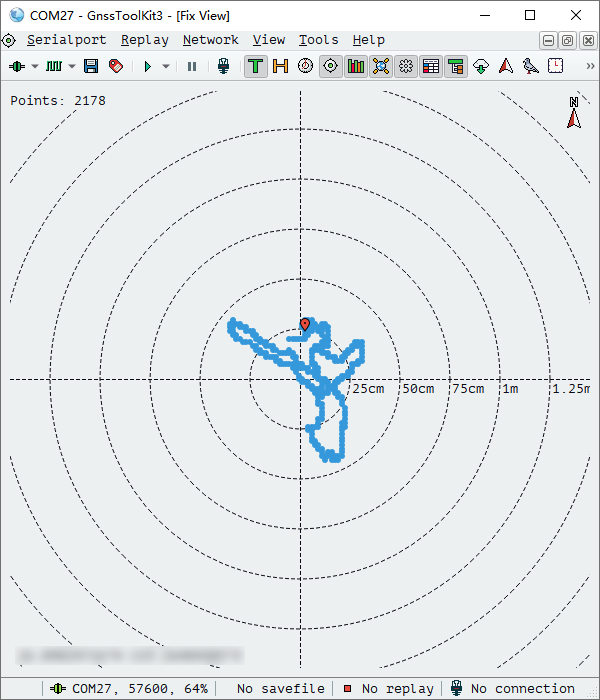Open the gauge dial view icon
The width and height of the screenshot is (600, 700).
click(x=305, y=67)
